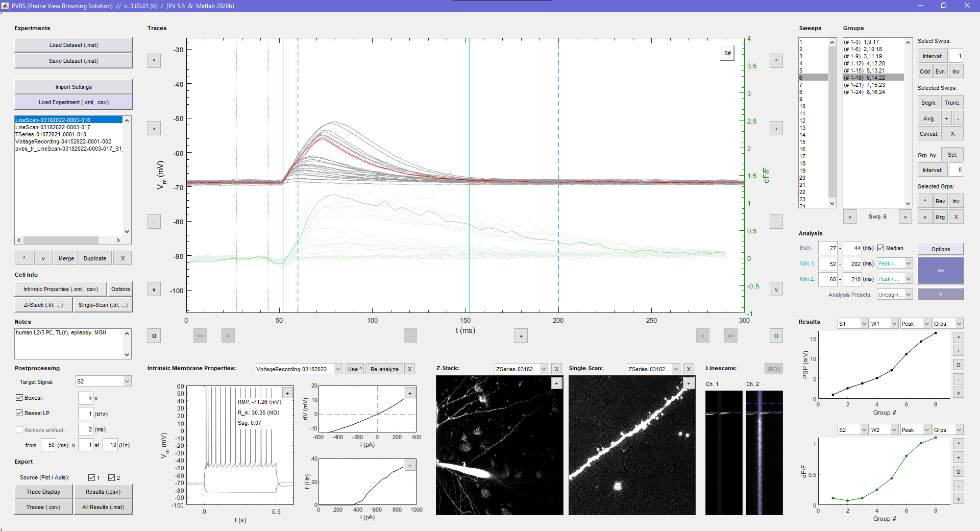Reset right dF/F axis with green O button

(776, 335)
